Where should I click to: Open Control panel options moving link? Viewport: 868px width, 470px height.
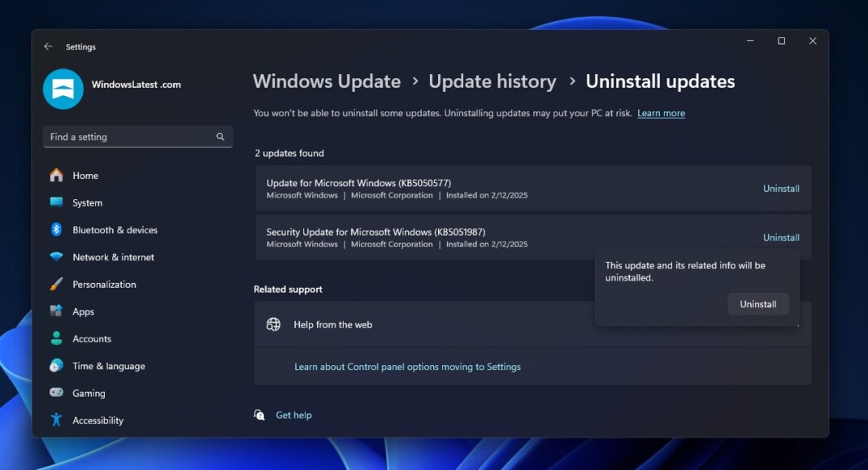pos(407,367)
